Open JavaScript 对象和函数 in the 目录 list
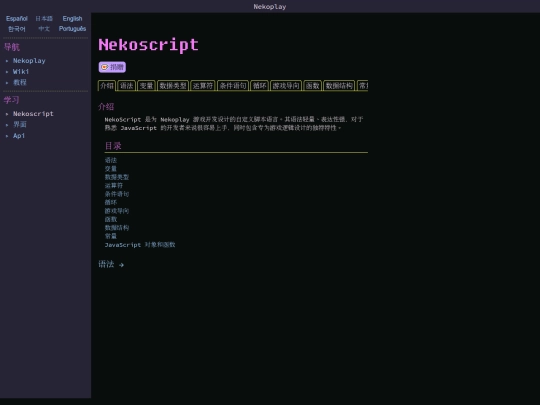The height and width of the screenshot is (405, 540). (140, 245)
